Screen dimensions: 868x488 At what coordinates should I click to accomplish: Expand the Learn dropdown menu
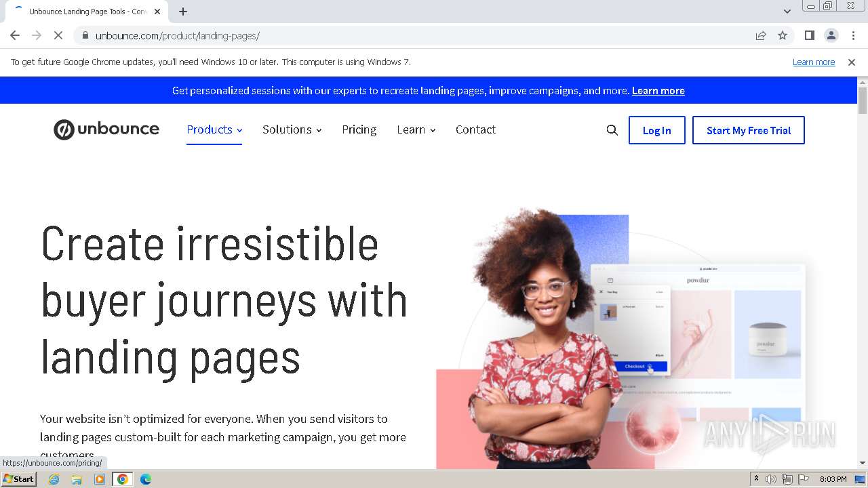(416, 129)
